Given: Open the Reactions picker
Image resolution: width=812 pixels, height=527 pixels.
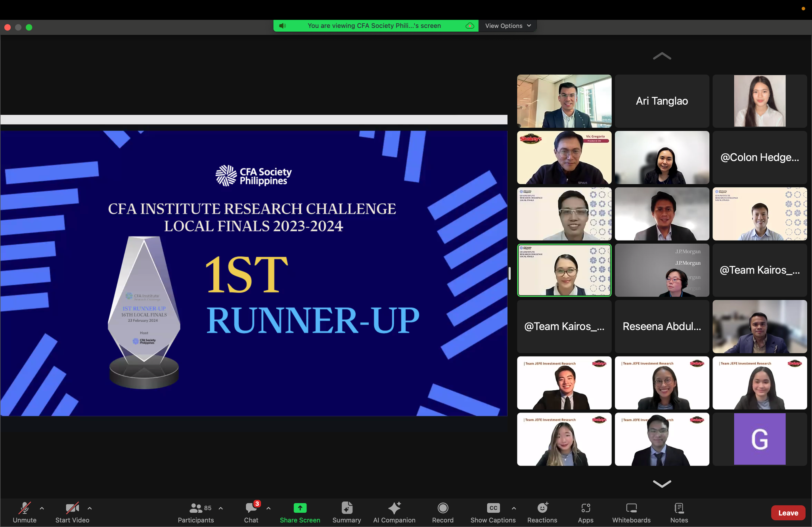Looking at the screenshot, I should 542,508.
